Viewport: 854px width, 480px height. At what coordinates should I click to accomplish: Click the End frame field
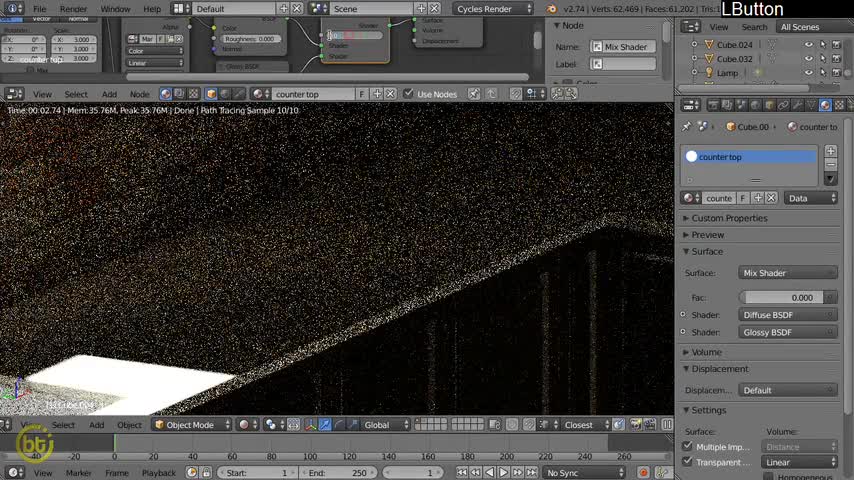(x=336, y=472)
